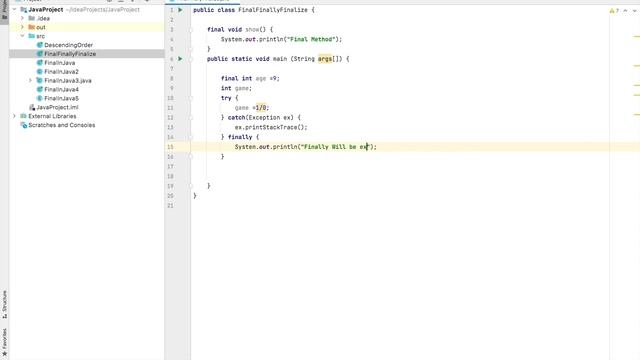
Task: Click the FinalInJava5 class icon
Action: pyautogui.click(x=40, y=98)
